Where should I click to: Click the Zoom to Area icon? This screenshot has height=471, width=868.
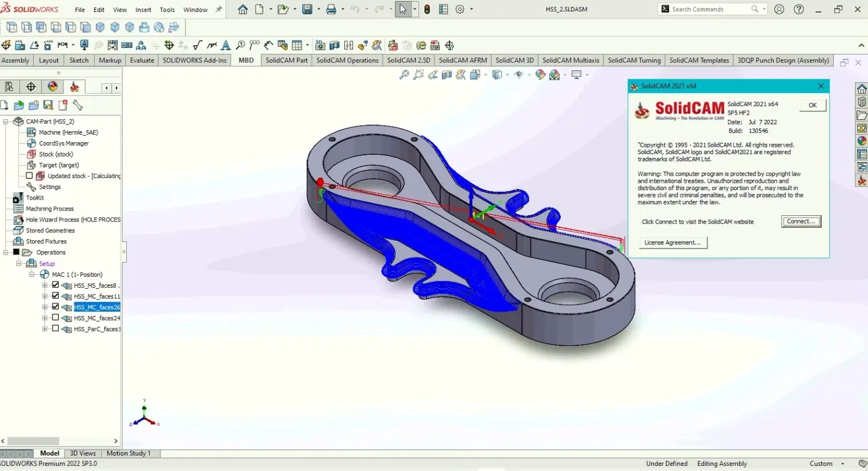[x=419, y=75]
